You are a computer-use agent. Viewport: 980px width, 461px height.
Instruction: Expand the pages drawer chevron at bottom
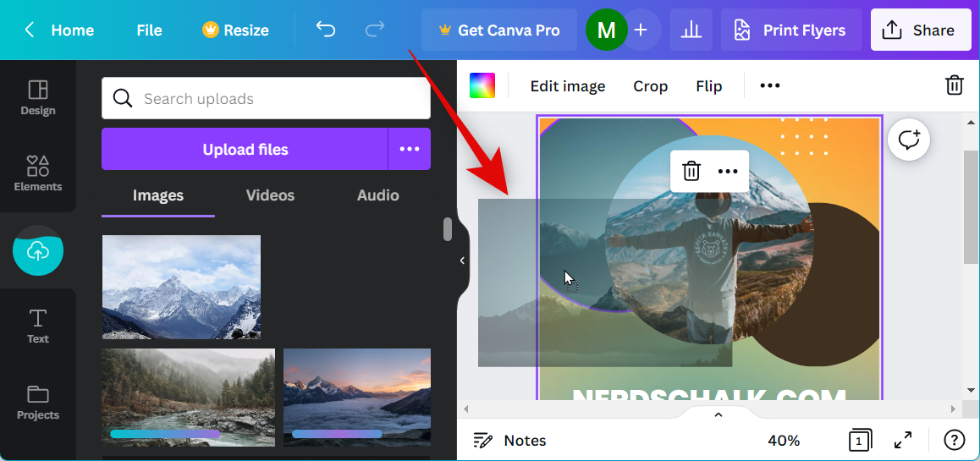[718, 414]
